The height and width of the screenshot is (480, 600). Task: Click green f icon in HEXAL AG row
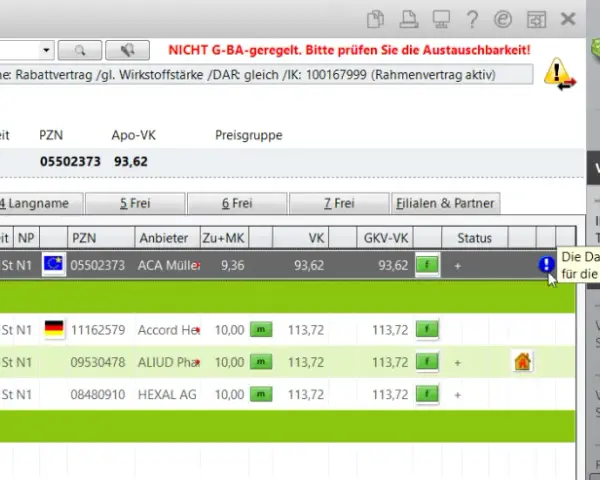pyautogui.click(x=427, y=394)
